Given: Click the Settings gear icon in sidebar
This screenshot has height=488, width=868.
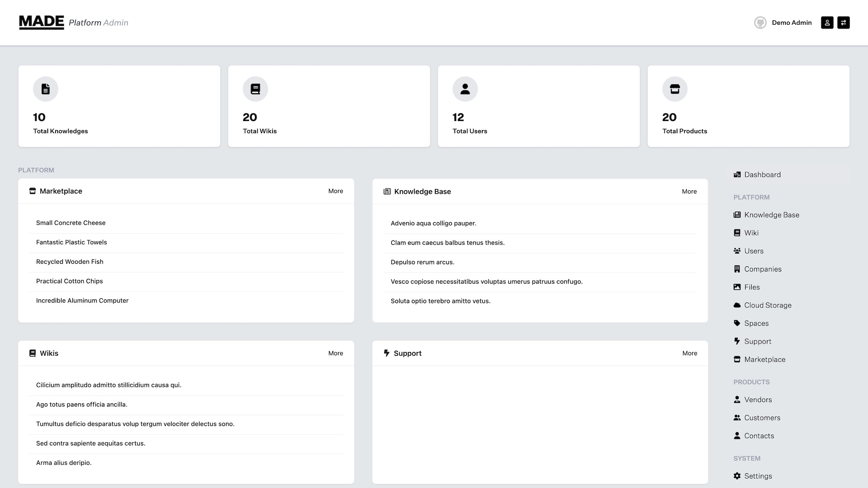Looking at the screenshot, I should (737, 476).
